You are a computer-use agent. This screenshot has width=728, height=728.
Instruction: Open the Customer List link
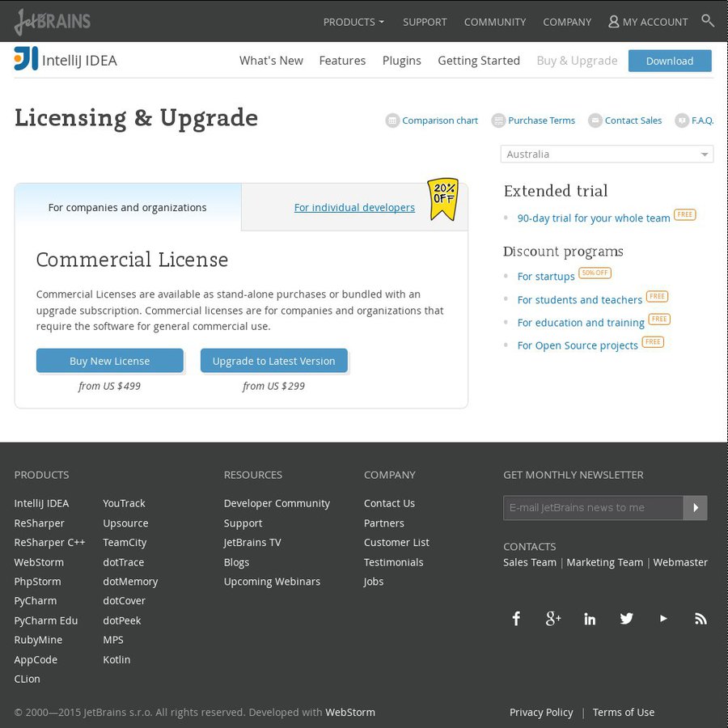[396, 542]
